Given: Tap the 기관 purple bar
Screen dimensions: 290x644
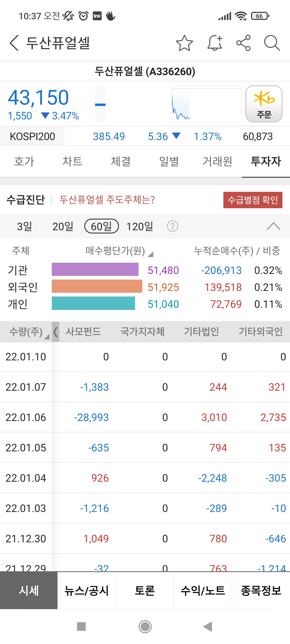Looking at the screenshot, I should [x=95, y=269].
